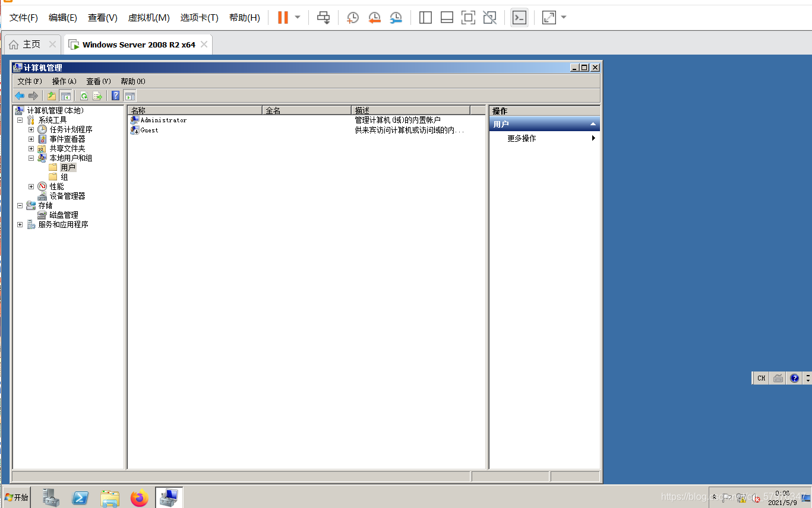Viewport: 812px width, 508px height.
Task: Open the 选项卡(T) menu
Action: (200, 18)
